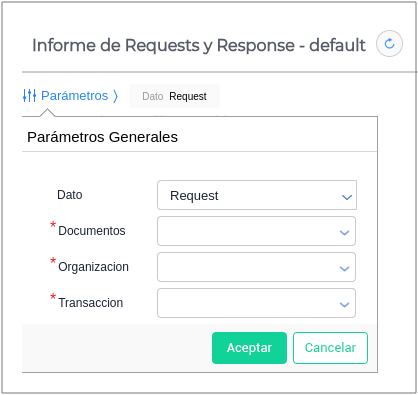Click the Dato Request filter chip
This screenshot has height=395, width=418.
pyautogui.click(x=174, y=96)
